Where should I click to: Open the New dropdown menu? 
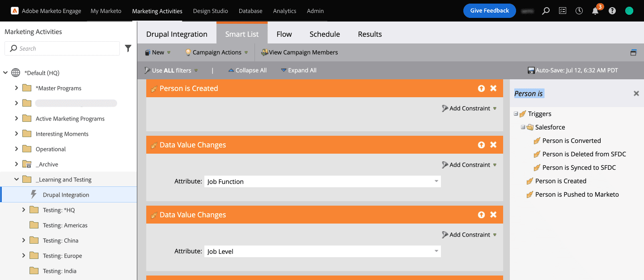tap(158, 52)
